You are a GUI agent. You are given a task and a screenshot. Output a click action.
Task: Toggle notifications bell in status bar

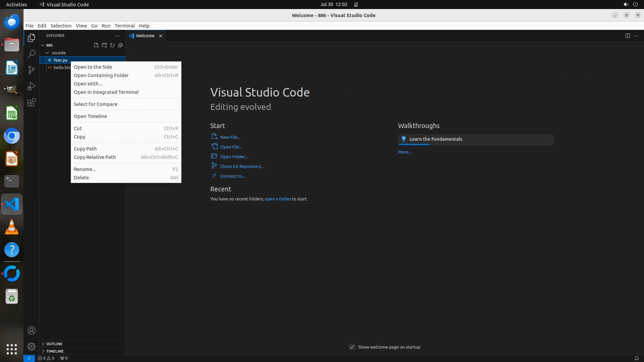(637, 358)
